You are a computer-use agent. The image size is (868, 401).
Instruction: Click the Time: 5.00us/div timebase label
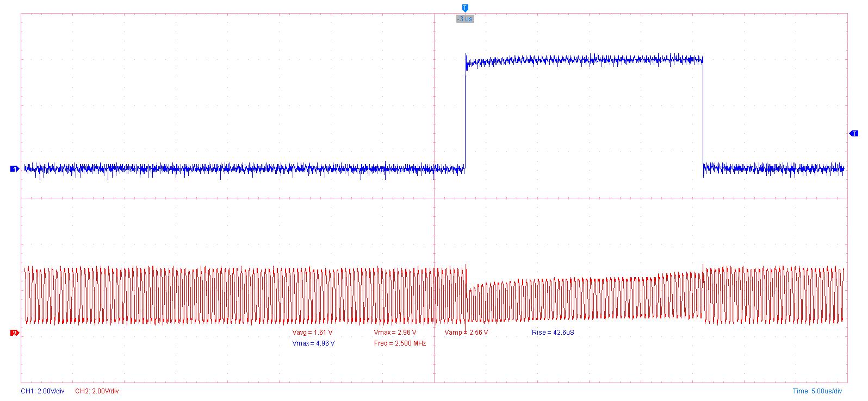817,391
